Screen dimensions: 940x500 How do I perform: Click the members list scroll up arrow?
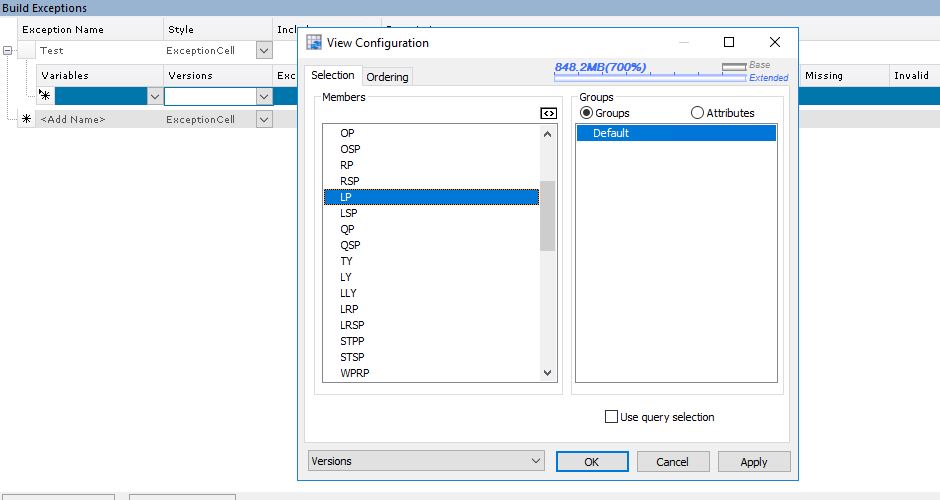point(547,134)
